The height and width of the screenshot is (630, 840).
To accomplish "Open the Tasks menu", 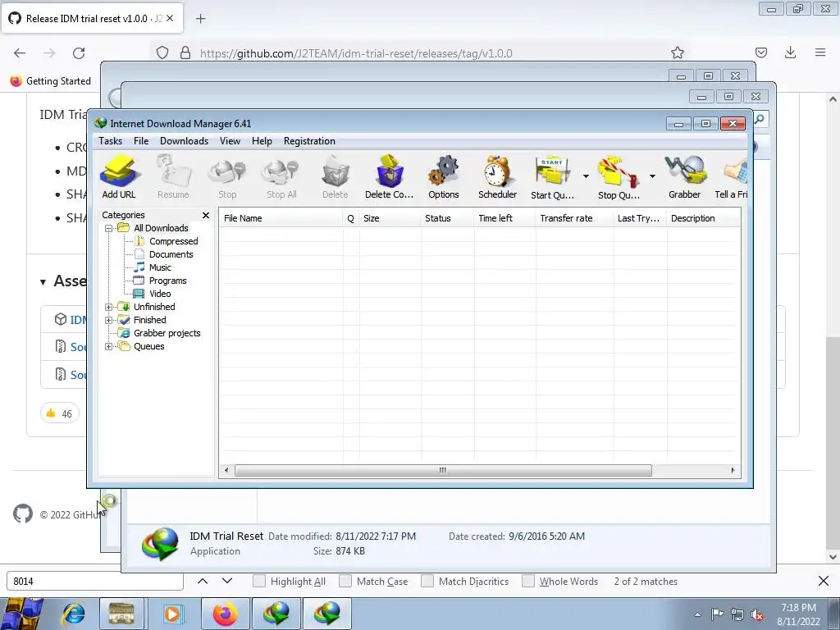I will [x=111, y=141].
